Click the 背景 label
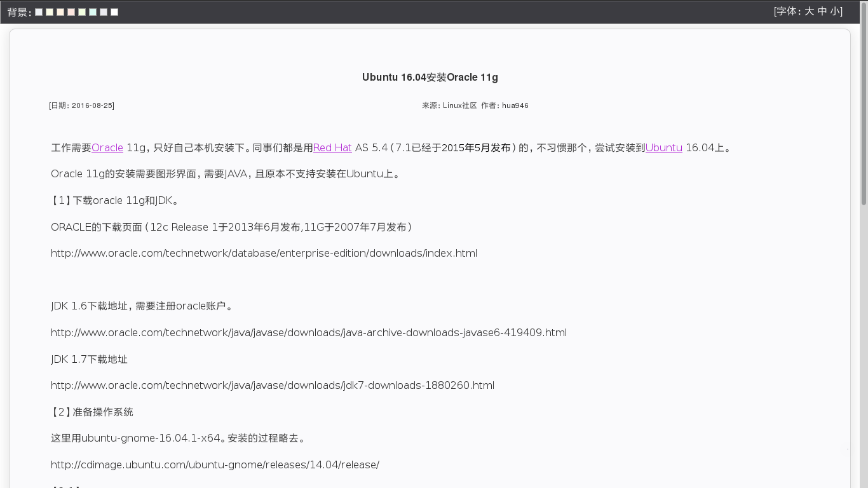The width and height of the screenshot is (868, 488). 19,12
